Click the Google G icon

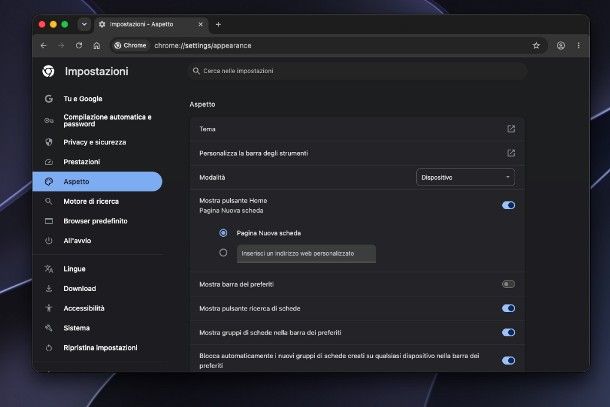point(49,99)
